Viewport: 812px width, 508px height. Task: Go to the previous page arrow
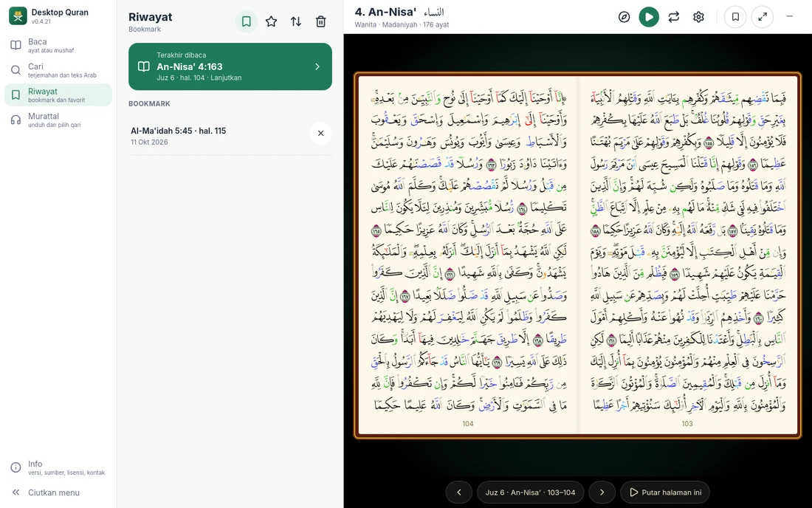(459, 492)
